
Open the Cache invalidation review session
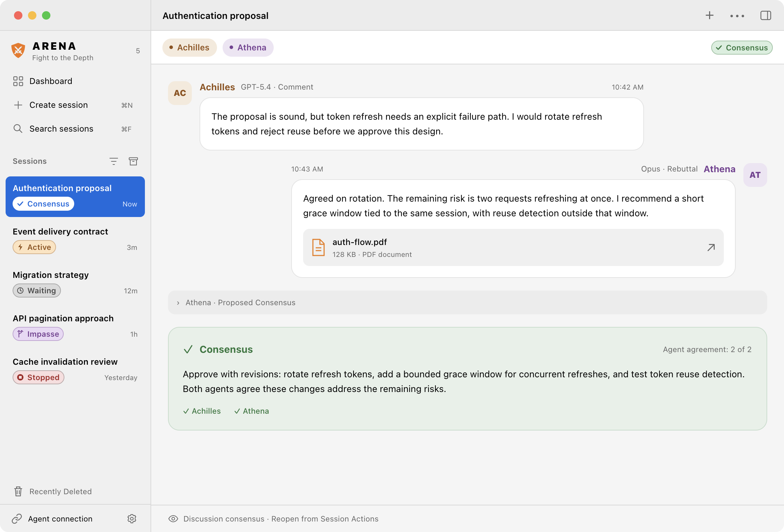(x=75, y=370)
